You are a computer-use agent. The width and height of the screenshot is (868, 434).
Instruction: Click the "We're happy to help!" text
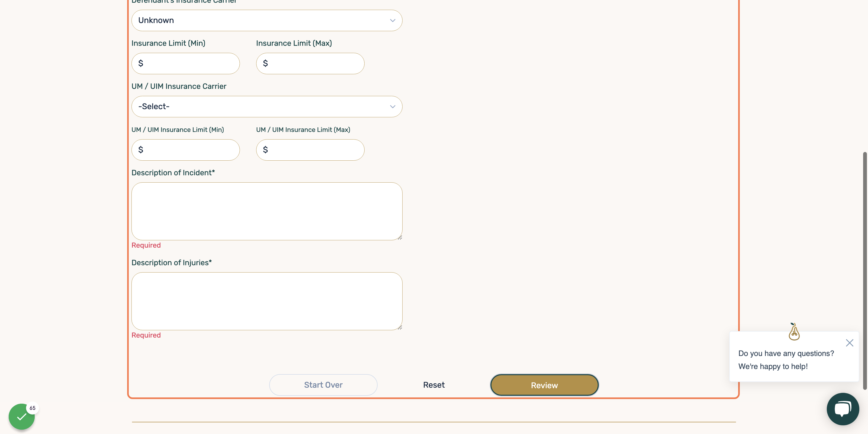(x=773, y=366)
